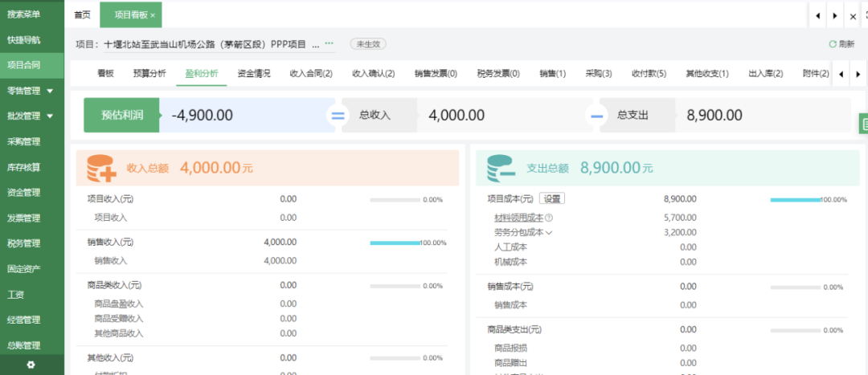Image resolution: width=868 pixels, height=375 pixels.
Task: Open the 其他收支(1) sub-tab
Action: 707,74
